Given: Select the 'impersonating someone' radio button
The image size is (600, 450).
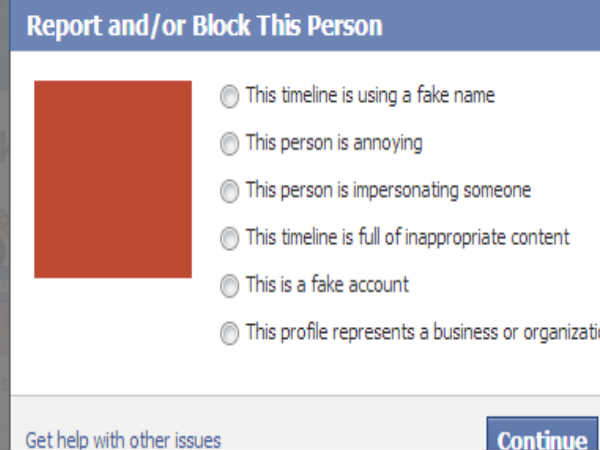Looking at the screenshot, I should coord(230,190).
